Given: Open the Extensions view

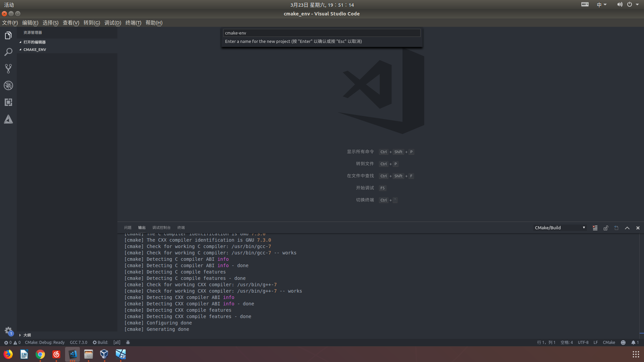Looking at the screenshot, I should 8,102.
